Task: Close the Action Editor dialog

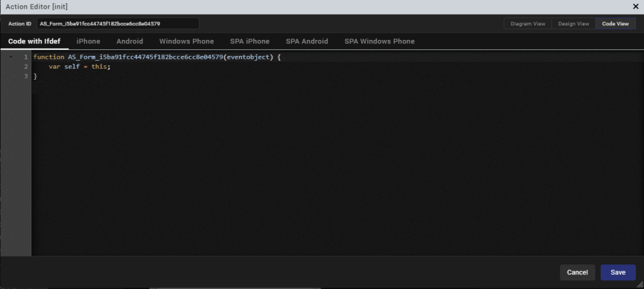Action: [636, 7]
